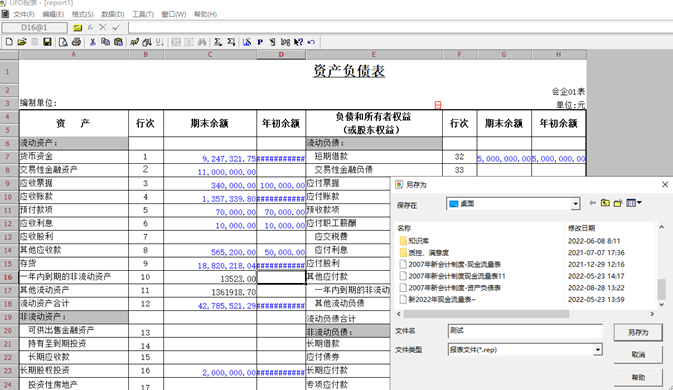Click the context help pointer icon
Image resolution: width=673 pixels, height=390 pixels.
point(298,42)
